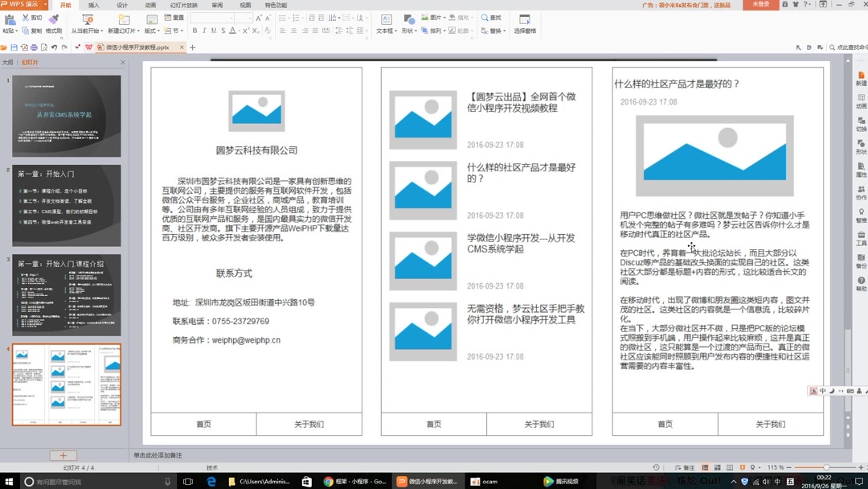Toggle italic formatting

tap(205, 31)
